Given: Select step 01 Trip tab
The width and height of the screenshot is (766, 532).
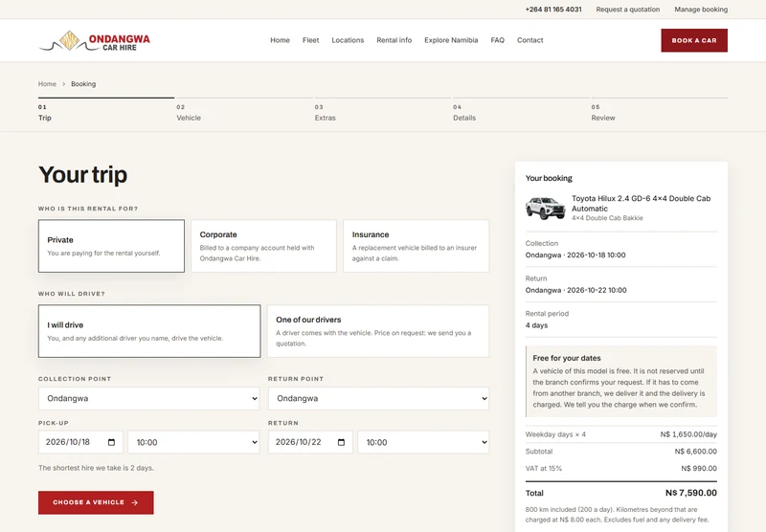Looking at the screenshot, I should [x=106, y=112].
